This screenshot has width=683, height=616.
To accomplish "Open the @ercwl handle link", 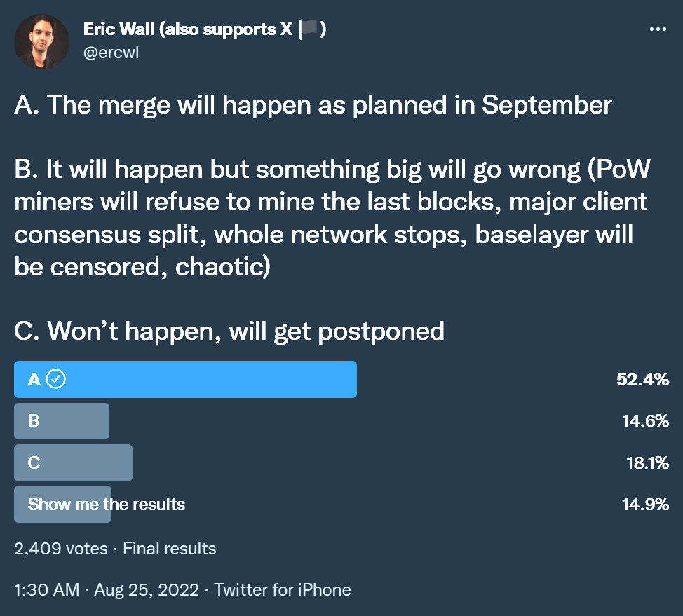I will 111,53.
